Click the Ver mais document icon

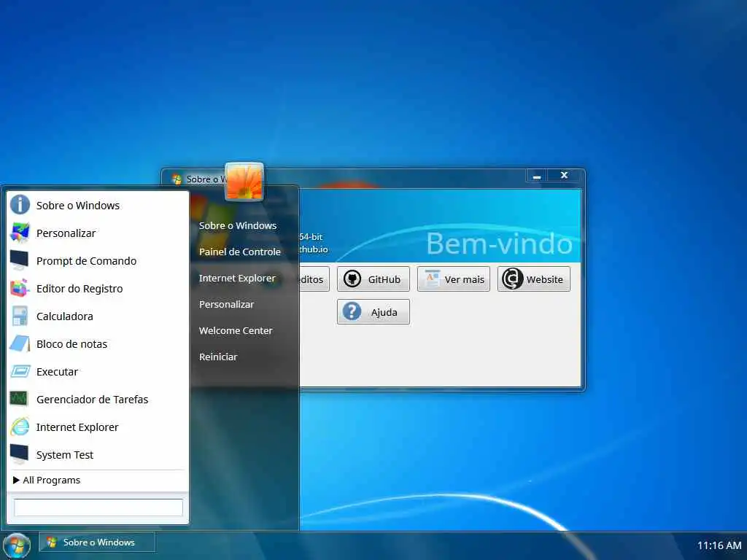432,279
